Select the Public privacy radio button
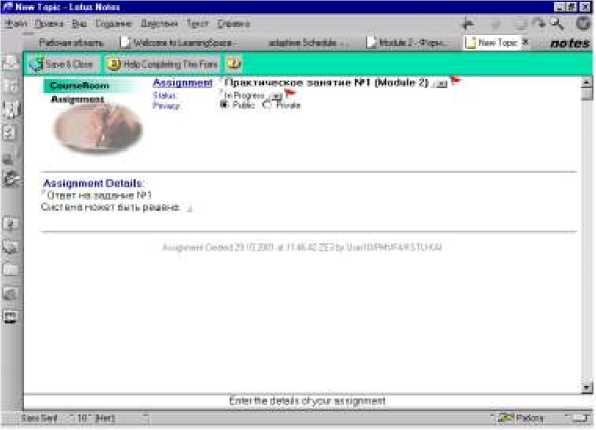 [x=224, y=105]
